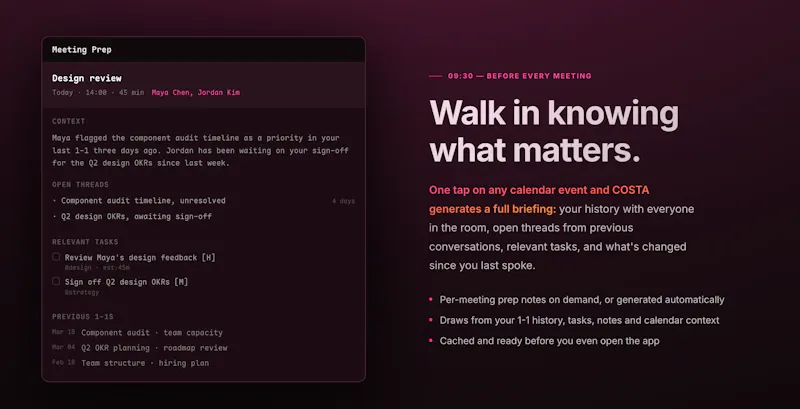This screenshot has height=409, width=800.
Task: Open the Q2 design OKRs, awaiting sign-off thread
Action: (x=132, y=216)
